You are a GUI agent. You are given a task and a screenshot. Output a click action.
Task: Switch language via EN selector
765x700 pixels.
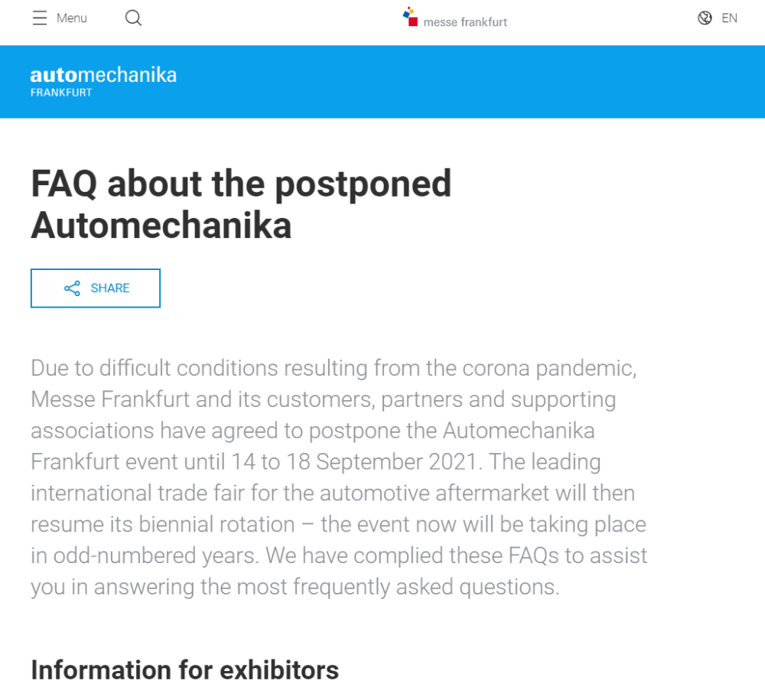pyautogui.click(x=729, y=18)
